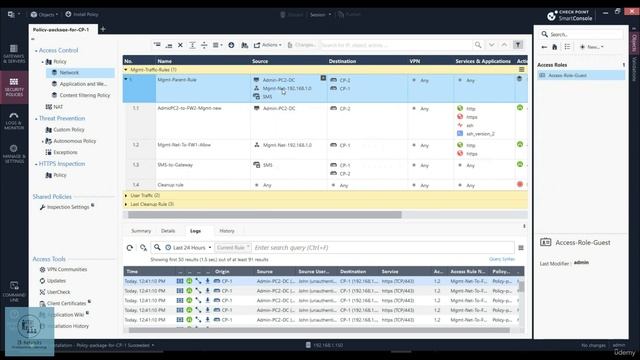Open a new policy tab with plus
The height and width of the screenshot is (360, 640).
pyautogui.click(x=103, y=29)
